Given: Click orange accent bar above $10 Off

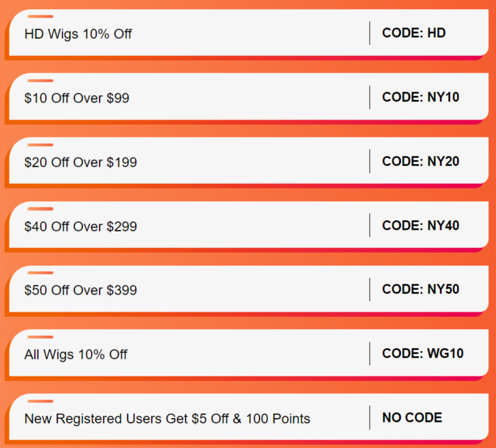Looking at the screenshot, I should point(40,81).
